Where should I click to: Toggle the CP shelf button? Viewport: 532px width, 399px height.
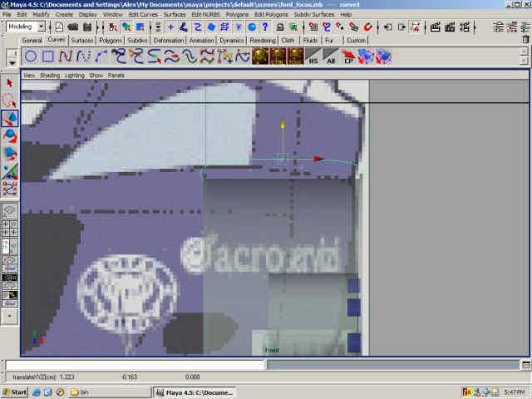(x=348, y=57)
